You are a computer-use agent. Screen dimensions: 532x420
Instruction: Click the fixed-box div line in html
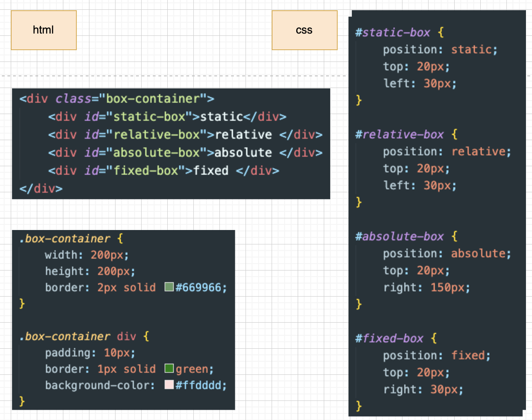pos(164,170)
